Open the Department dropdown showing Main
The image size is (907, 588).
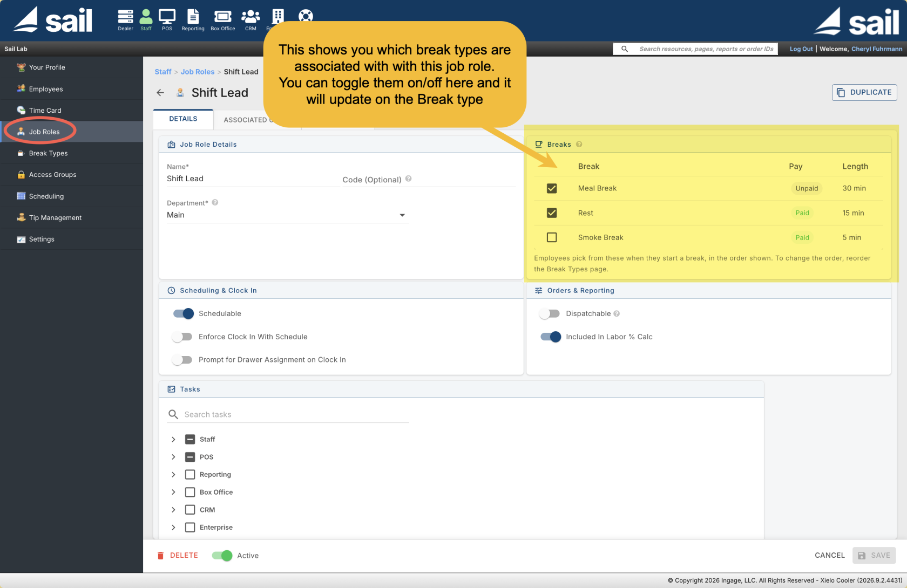pos(287,215)
